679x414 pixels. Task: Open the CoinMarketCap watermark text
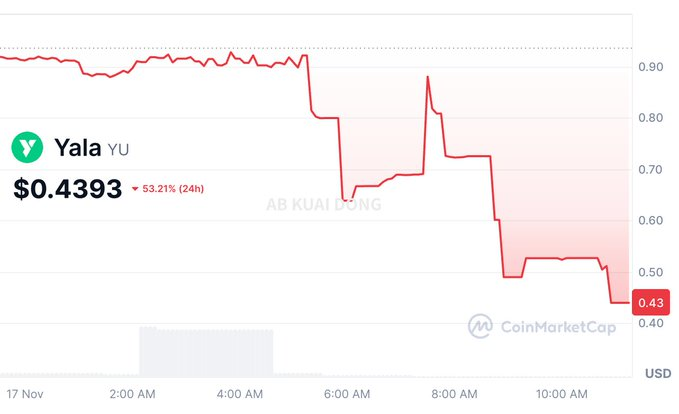pos(557,326)
